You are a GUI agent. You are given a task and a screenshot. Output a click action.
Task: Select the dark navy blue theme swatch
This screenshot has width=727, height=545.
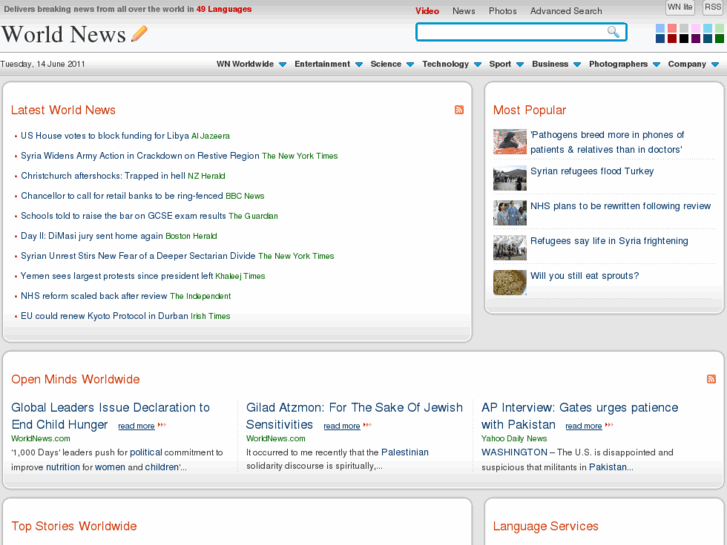click(660, 38)
